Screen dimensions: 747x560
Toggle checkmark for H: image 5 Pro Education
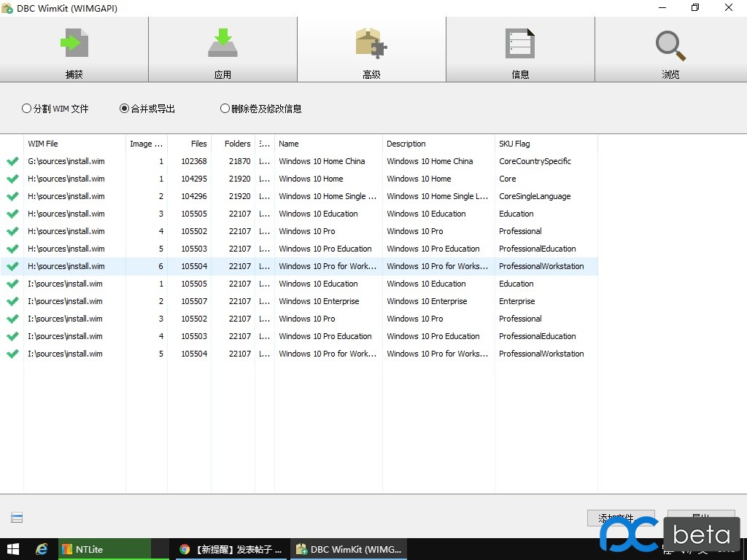(13, 249)
